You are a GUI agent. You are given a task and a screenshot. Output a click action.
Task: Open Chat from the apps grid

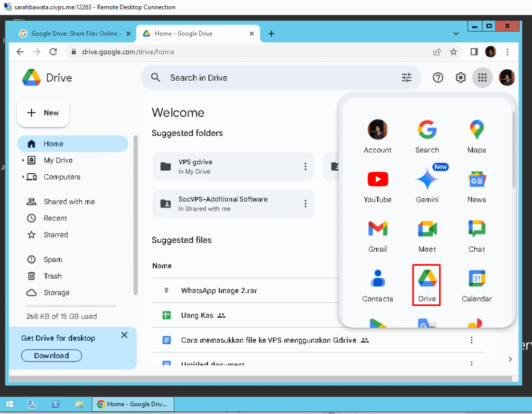coord(476,236)
